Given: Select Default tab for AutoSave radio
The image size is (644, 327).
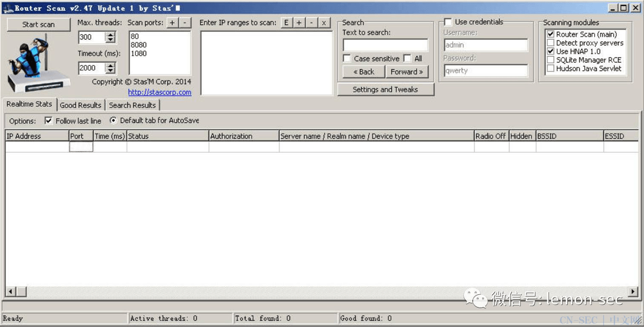Looking at the screenshot, I should [113, 121].
